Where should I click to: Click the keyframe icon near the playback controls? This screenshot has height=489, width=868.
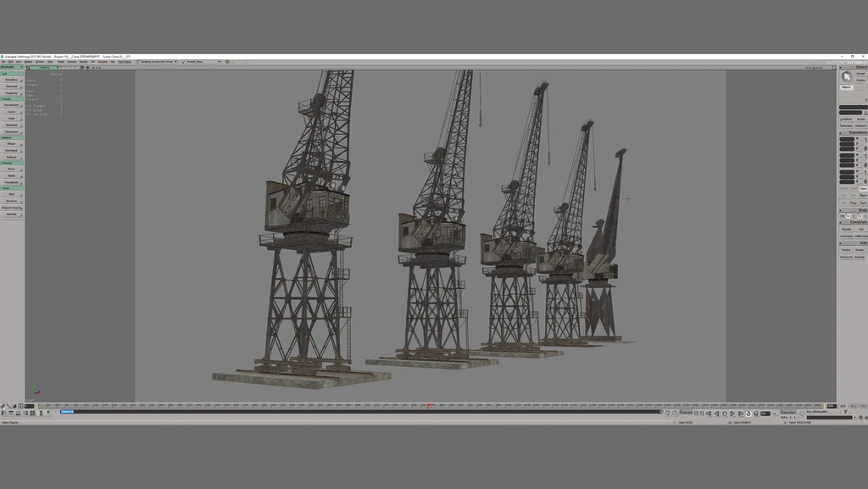(x=757, y=413)
